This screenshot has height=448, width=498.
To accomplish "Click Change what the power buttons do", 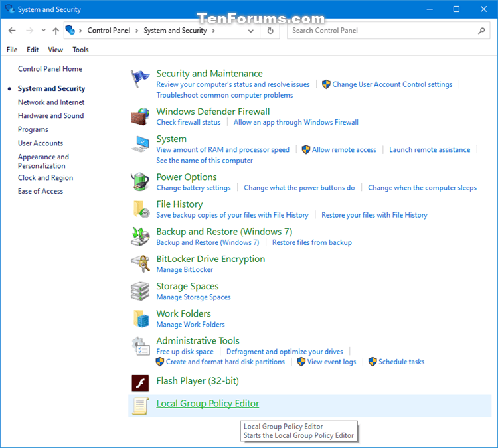I will click(299, 188).
